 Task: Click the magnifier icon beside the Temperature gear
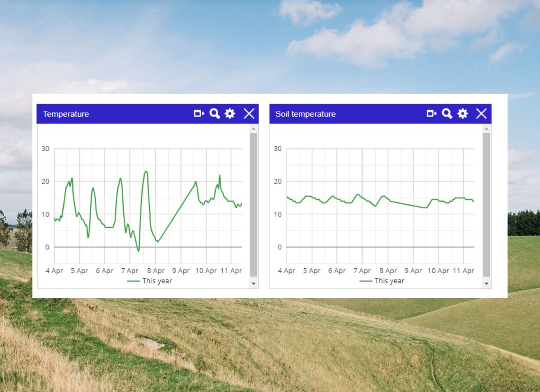coord(215,113)
